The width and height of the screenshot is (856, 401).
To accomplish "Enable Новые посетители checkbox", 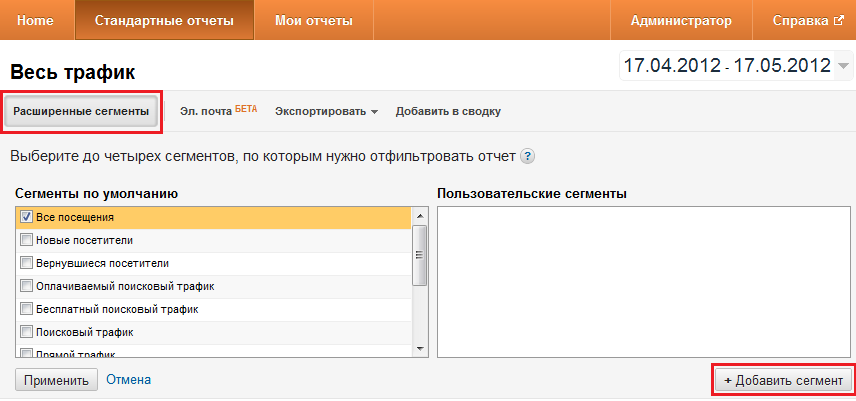I will coord(26,240).
